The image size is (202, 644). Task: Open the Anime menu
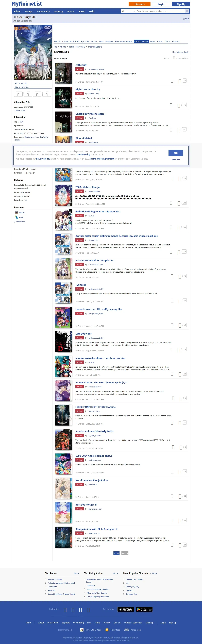pyautogui.click(x=17, y=11)
